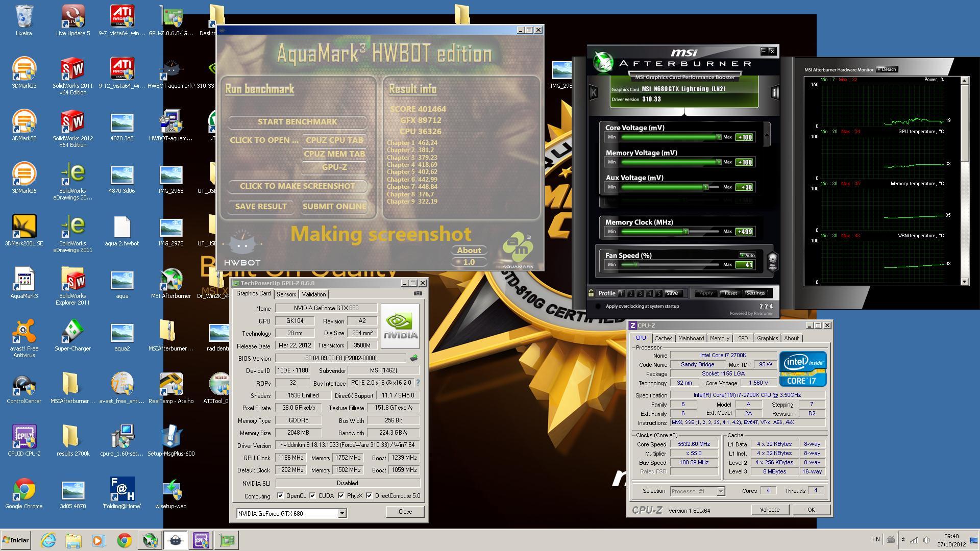Click the profile lock icon in Afterburner
The image size is (980, 551).
click(591, 293)
